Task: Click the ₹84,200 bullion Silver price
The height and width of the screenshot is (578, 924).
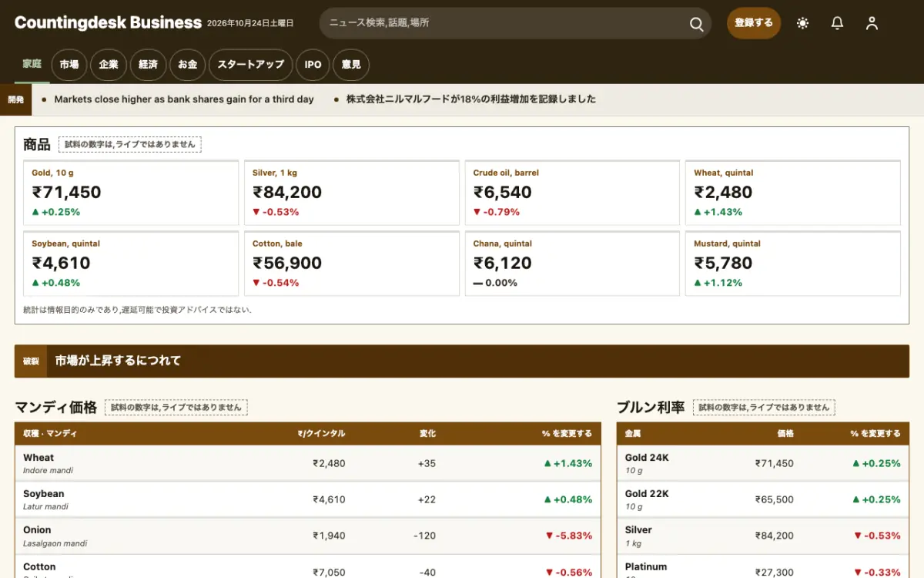Action: 774,536
